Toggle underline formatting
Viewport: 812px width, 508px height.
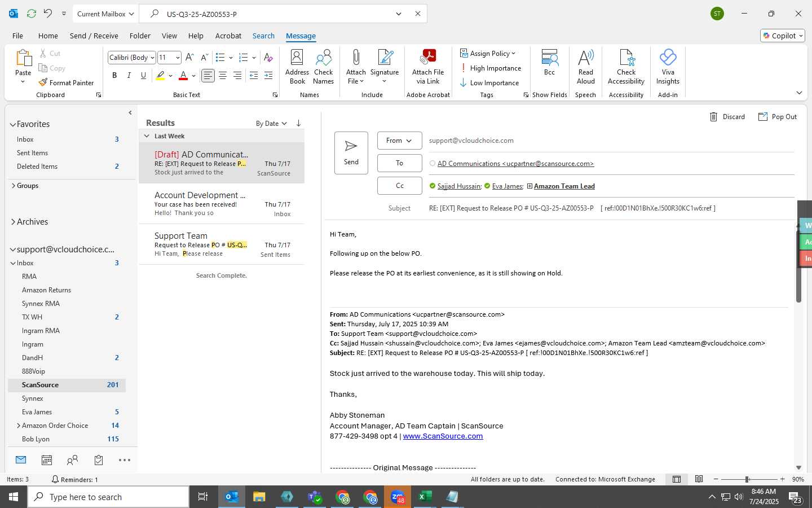[143, 76]
